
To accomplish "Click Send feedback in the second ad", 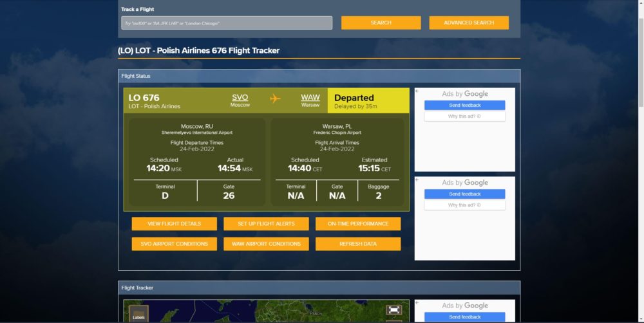I will pyautogui.click(x=465, y=194).
